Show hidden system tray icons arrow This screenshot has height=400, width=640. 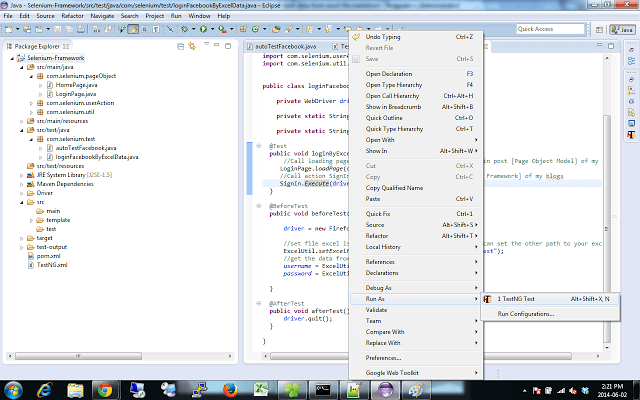click(x=524, y=391)
